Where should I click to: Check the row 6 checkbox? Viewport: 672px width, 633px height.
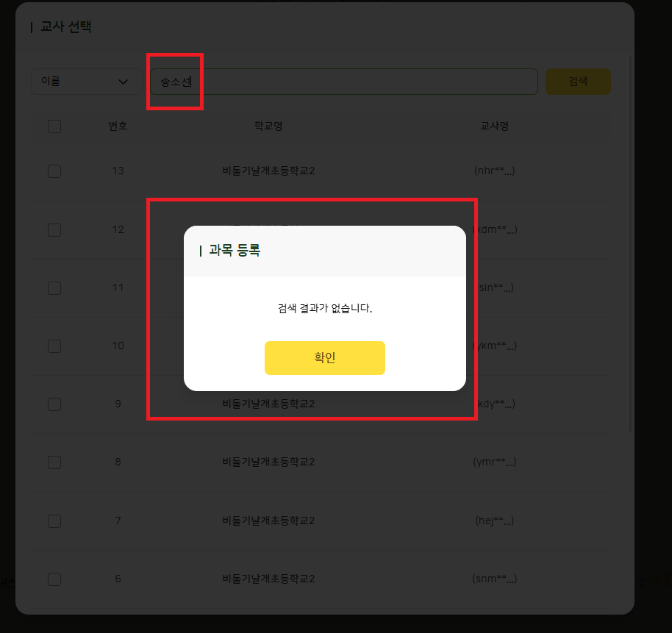tap(54, 579)
